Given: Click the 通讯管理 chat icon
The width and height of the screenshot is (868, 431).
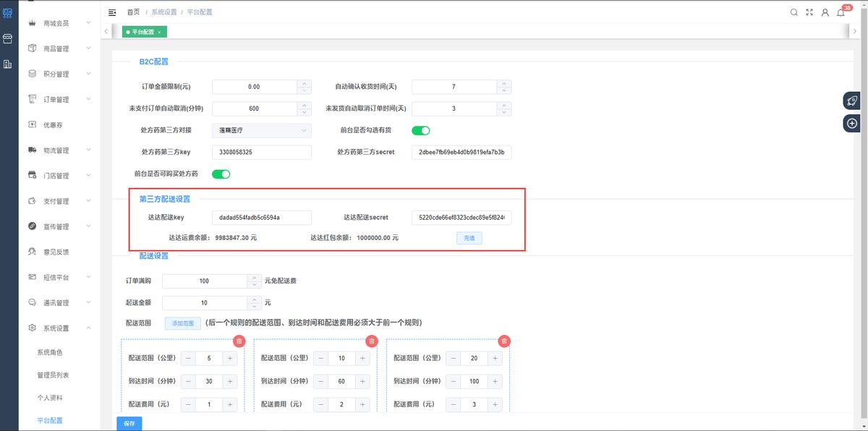Looking at the screenshot, I should (32, 302).
